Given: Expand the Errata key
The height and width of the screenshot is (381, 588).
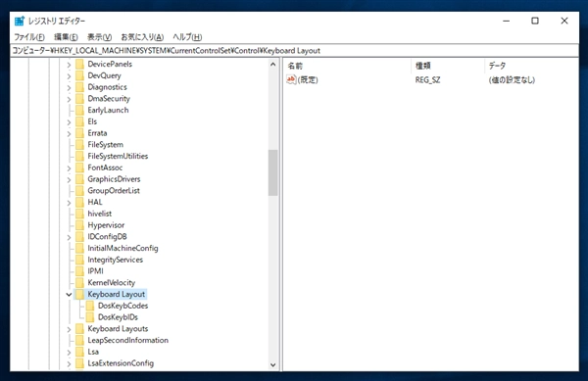Looking at the screenshot, I should [x=69, y=134].
